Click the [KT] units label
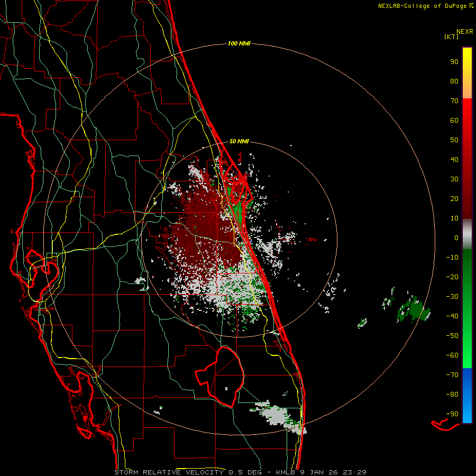The image size is (476, 476). (452, 36)
